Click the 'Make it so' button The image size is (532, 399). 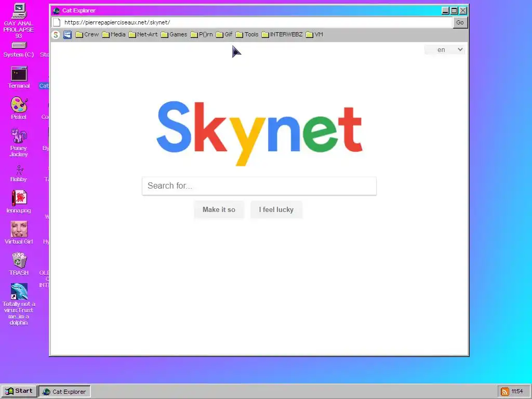pos(219,210)
